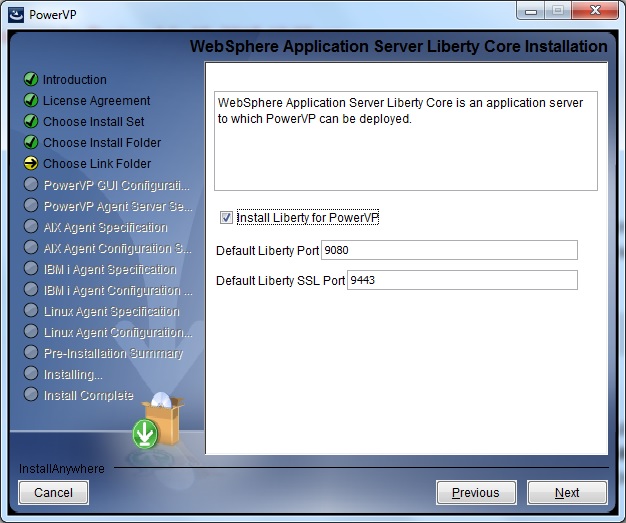
Task: Click the Pre-Installation Summary step label
Action: click(x=113, y=353)
